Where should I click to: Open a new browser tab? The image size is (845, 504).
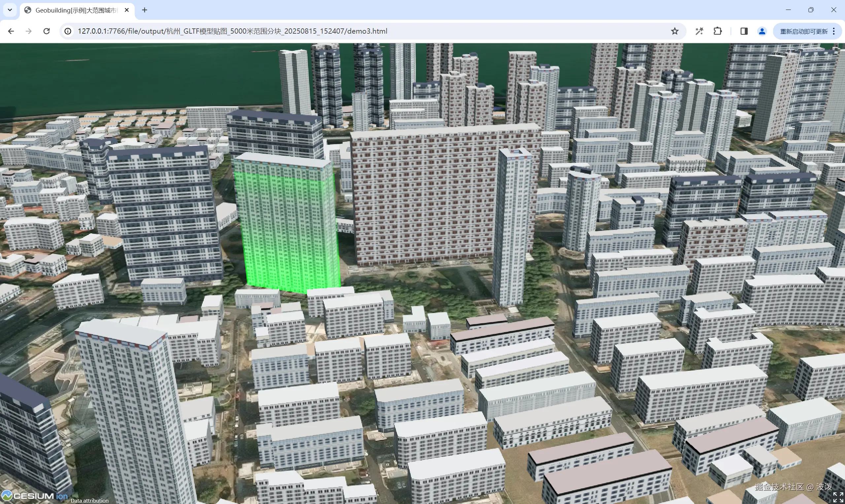point(144,10)
